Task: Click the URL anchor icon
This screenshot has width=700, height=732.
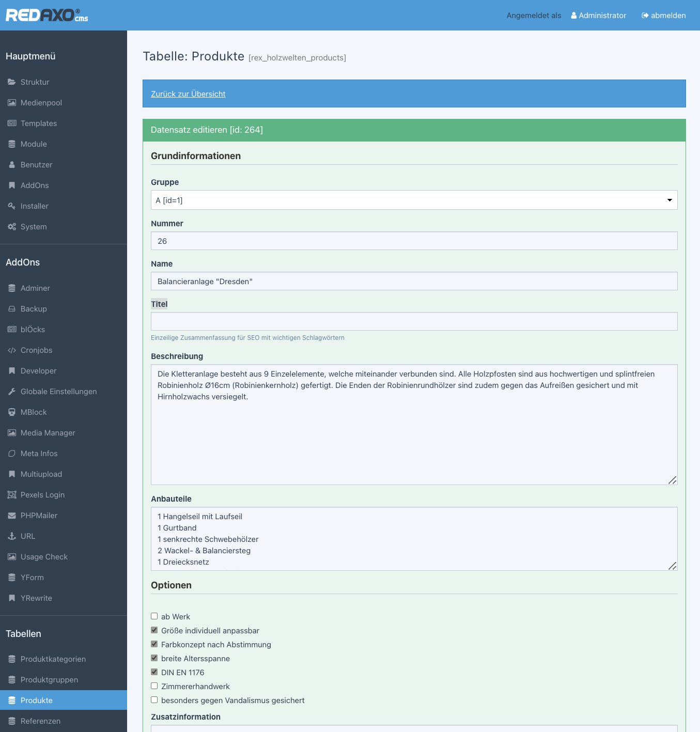Action: point(12,536)
